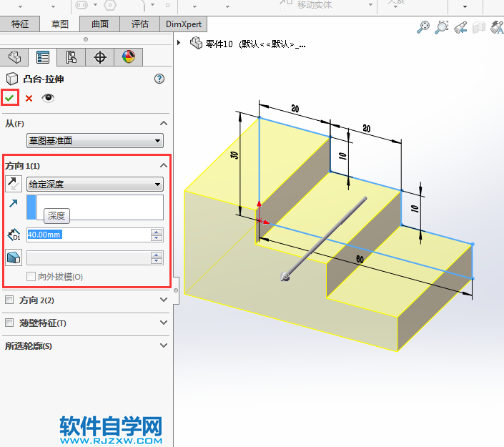
Task: Switch to 草图 tab
Action: pos(60,24)
